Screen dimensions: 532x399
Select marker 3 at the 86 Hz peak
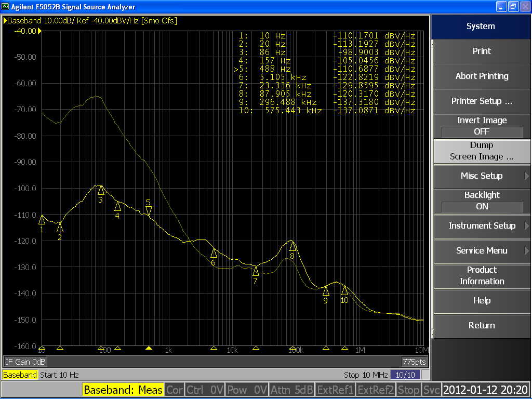coord(101,190)
